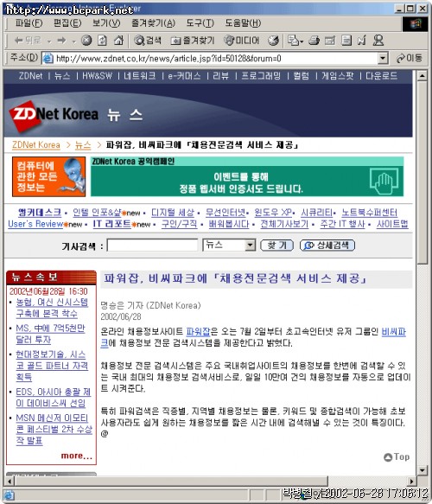432x504 pixels.
Task: Go to the home page via the Home icon
Action: click(x=118, y=41)
